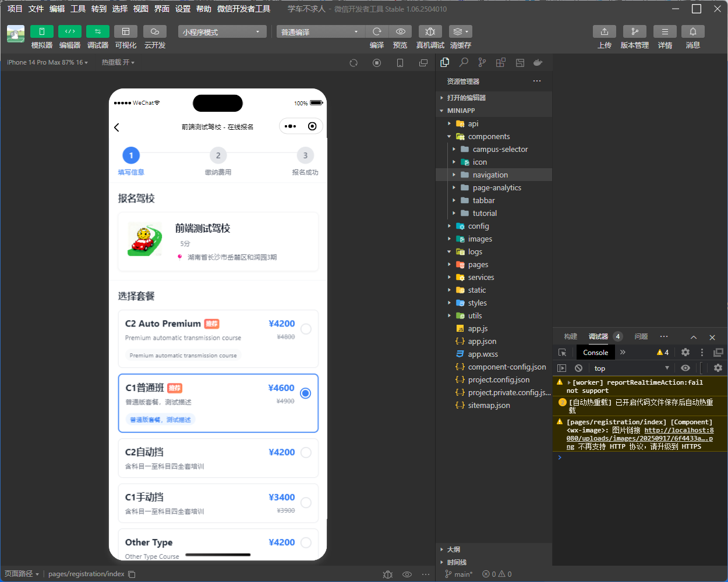
Task: Click the localhost image link in console warning
Action: tap(678, 430)
